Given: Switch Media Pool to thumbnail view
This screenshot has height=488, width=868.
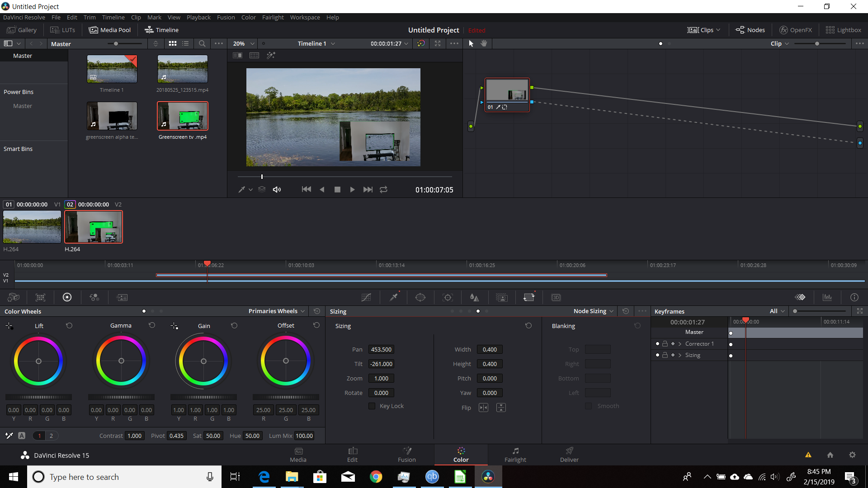Looking at the screenshot, I should tap(173, 43).
